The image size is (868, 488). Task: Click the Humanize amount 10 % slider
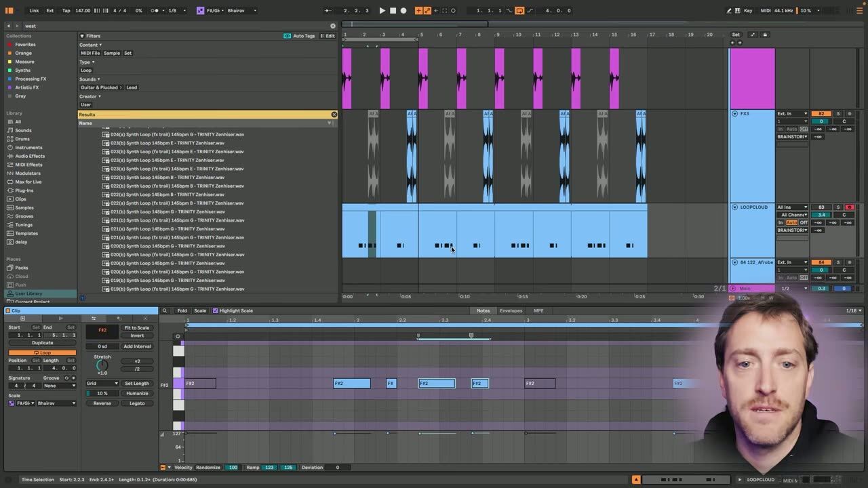(102, 393)
